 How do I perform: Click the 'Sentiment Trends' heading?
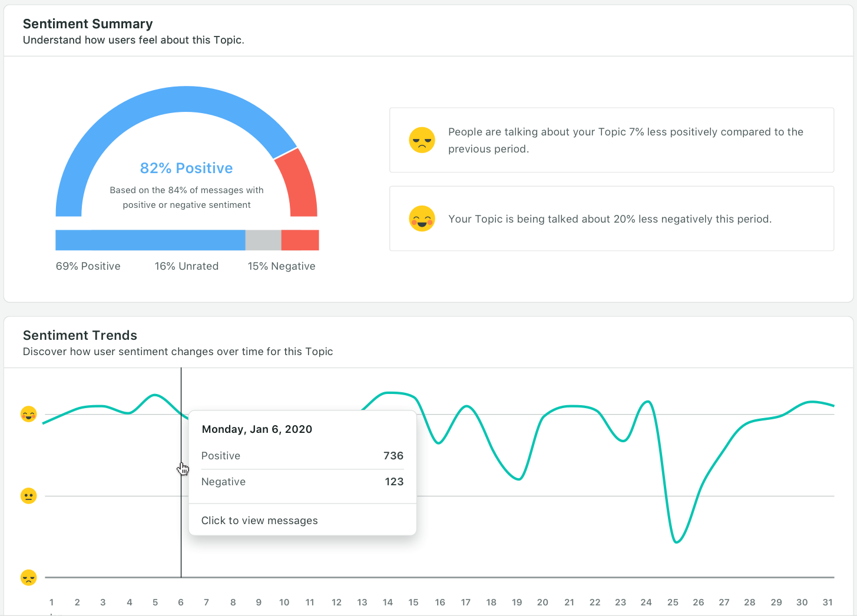pyautogui.click(x=80, y=336)
